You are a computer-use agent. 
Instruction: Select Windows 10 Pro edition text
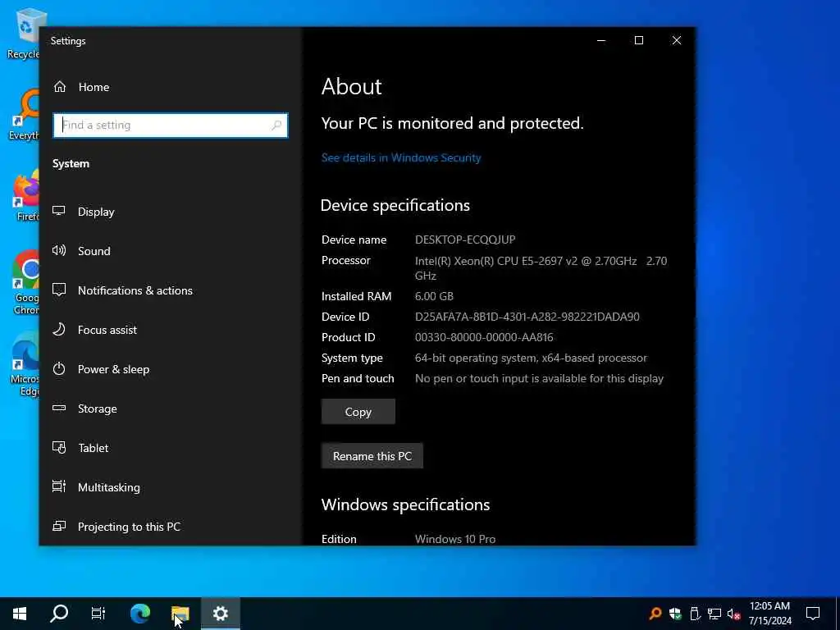point(454,539)
